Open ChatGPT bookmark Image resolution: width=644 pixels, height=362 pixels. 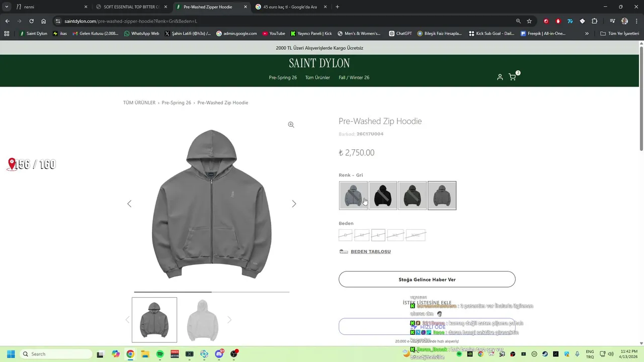coord(400,34)
